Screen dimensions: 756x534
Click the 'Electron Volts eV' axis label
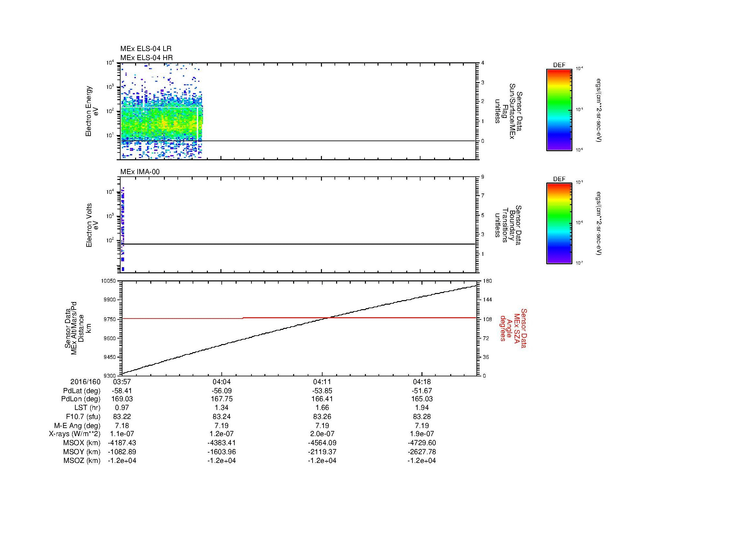tap(92, 225)
